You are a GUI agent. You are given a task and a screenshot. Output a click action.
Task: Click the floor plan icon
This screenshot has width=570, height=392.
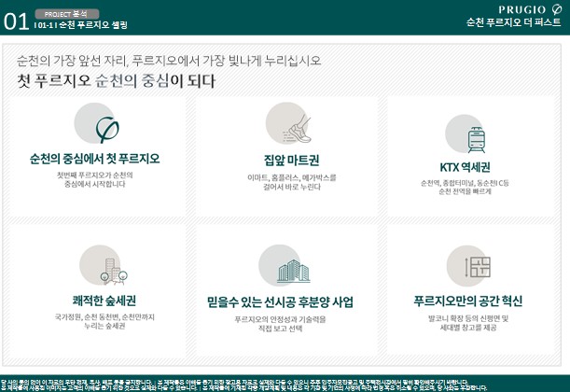coord(478,267)
